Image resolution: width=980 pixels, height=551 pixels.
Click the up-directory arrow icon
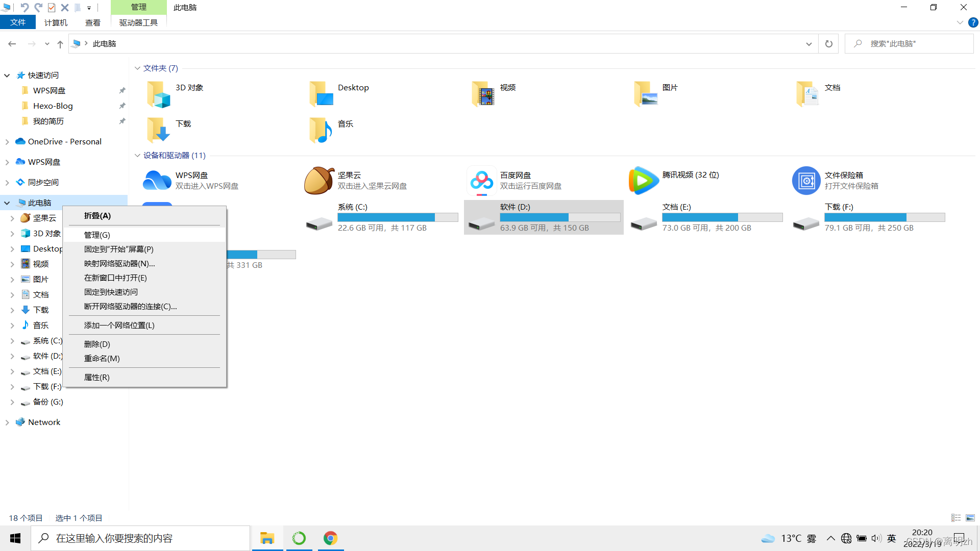tap(60, 44)
